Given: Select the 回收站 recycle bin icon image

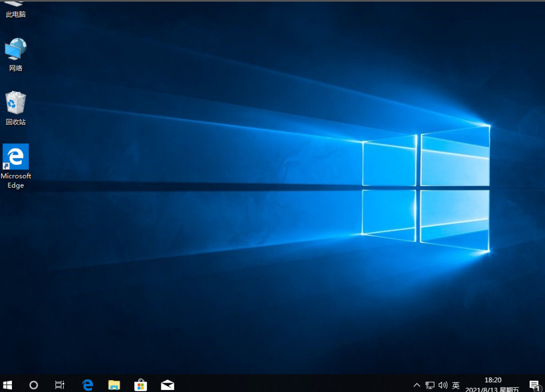Looking at the screenshot, I should [x=15, y=103].
